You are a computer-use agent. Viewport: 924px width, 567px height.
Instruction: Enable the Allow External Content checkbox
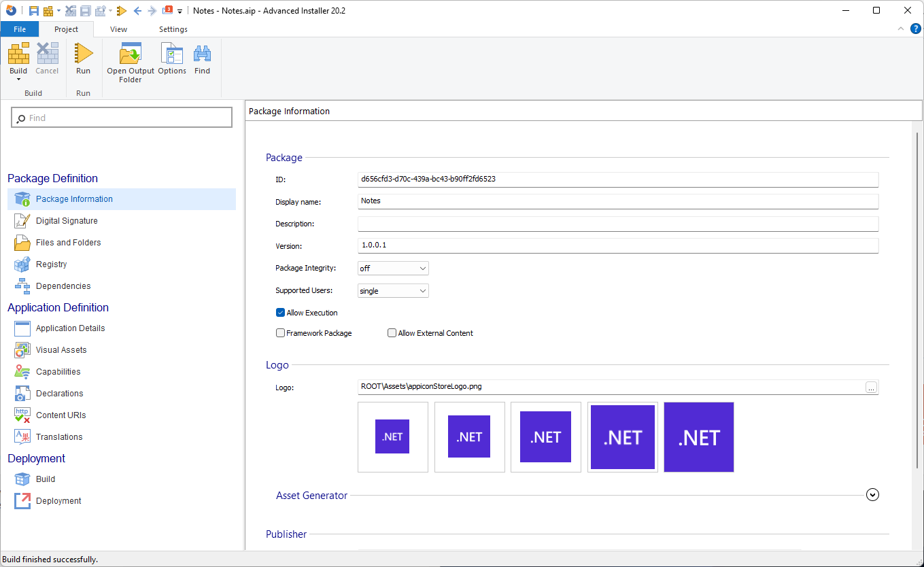(x=392, y=333)
